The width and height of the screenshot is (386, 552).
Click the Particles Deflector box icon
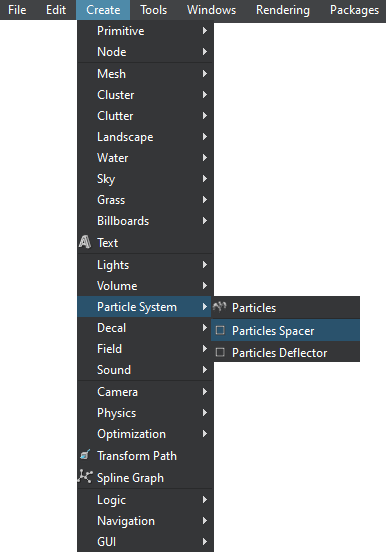[x=220, y=352]
